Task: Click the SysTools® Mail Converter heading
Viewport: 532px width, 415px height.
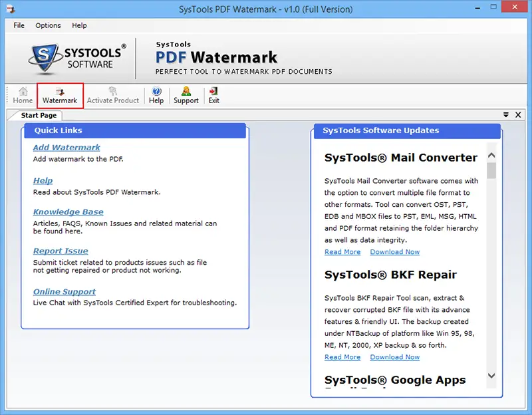Action: pyautogui.click(x=401, y=158)
